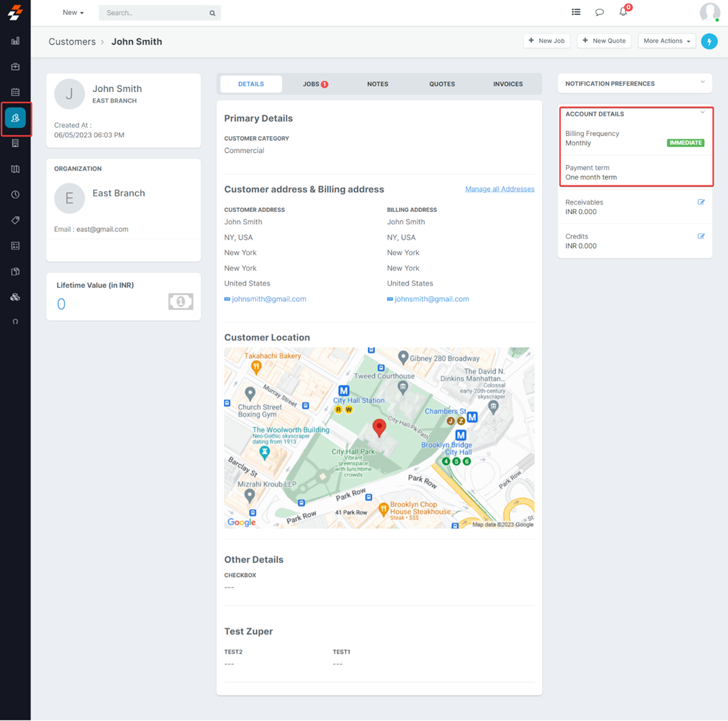Click the blue lightning bolt button

point(709,41)
